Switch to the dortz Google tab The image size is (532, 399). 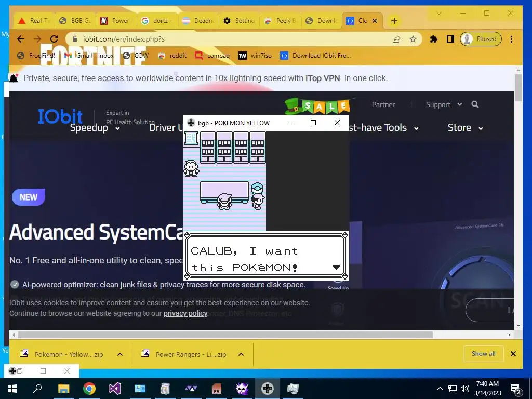click(157, 21)
